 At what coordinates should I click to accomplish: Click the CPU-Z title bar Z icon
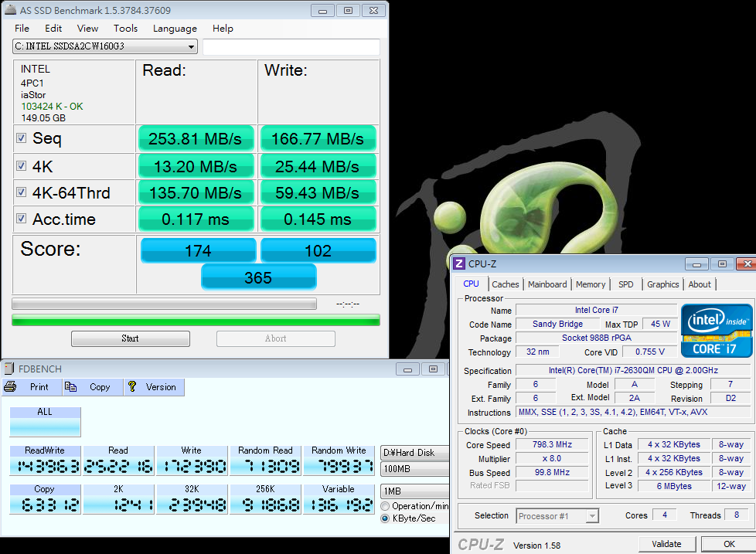coord(459,263)
